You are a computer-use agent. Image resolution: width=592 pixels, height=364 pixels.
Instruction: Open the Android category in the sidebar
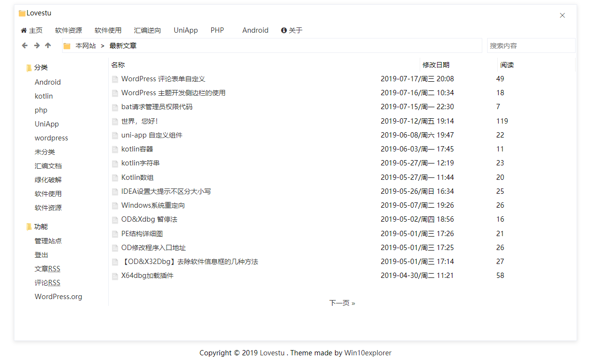click(47, 82)
